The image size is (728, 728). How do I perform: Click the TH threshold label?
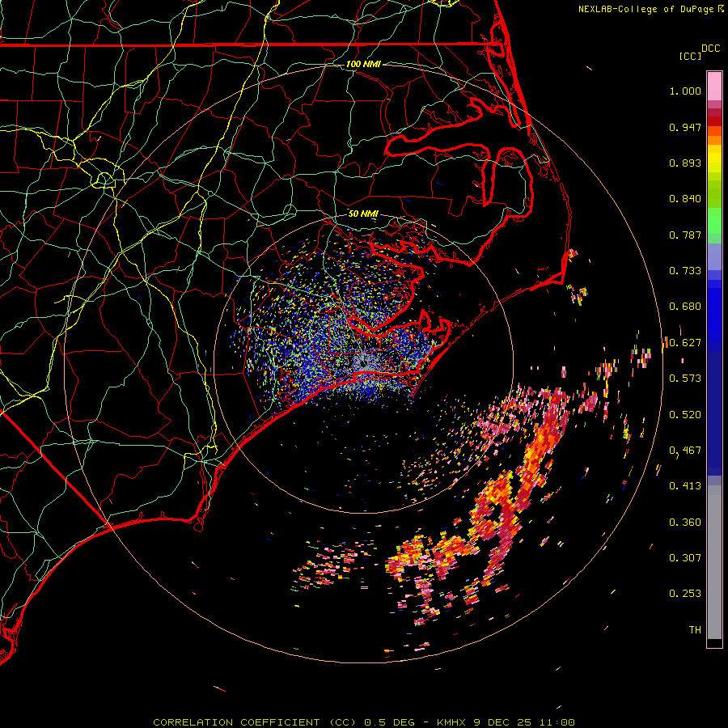point(695,630)
